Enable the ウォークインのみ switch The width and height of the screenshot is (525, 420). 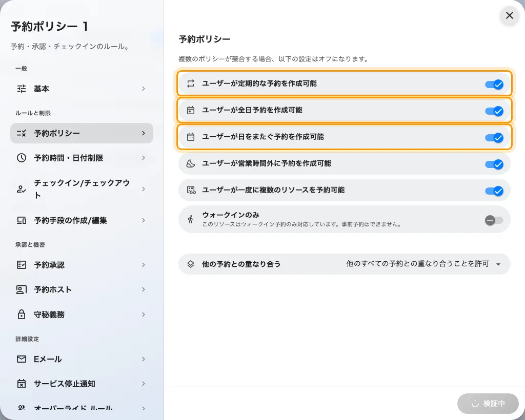[494, 220]
